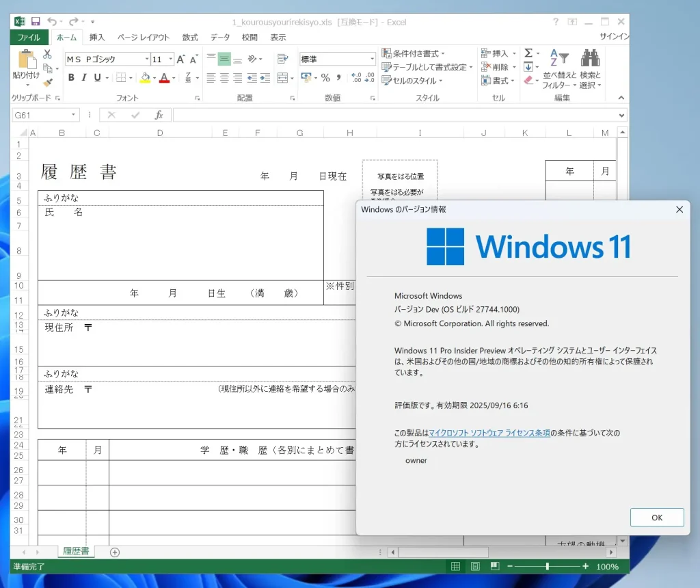Click the Clear eraser icon
The height and width of the screenshot is (588, 700).
point(528,81)
